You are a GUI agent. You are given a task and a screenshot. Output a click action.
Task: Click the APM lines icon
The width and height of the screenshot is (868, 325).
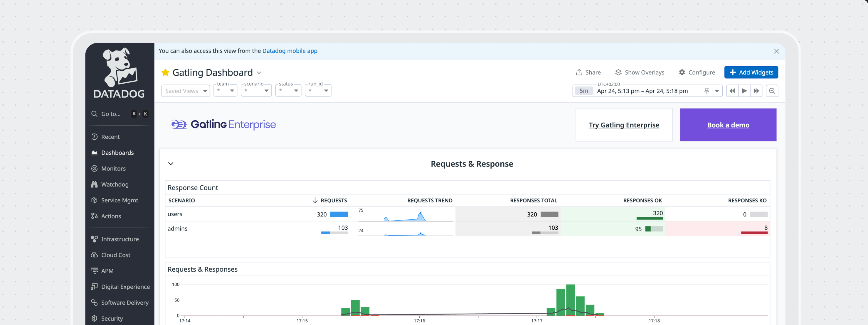click(x=94, y=270)
